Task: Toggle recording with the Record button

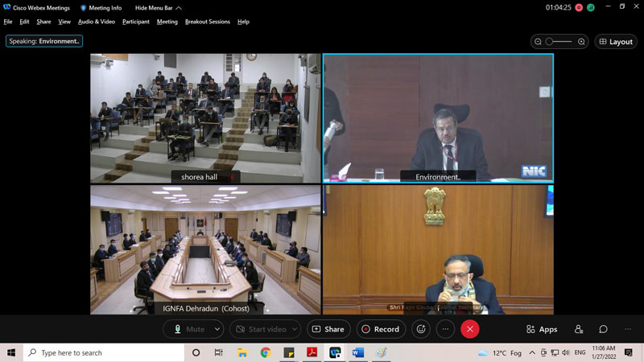Action: pyautogui.click(x=381, y=329)
